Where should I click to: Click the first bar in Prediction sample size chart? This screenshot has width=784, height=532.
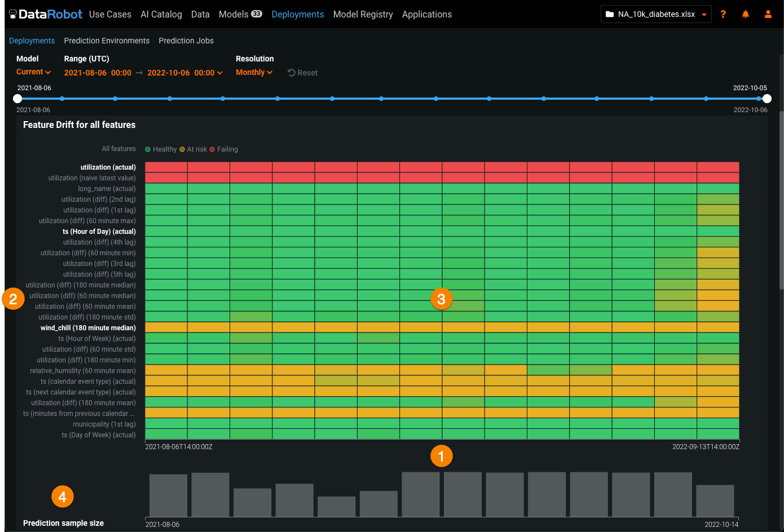point(168,495)
